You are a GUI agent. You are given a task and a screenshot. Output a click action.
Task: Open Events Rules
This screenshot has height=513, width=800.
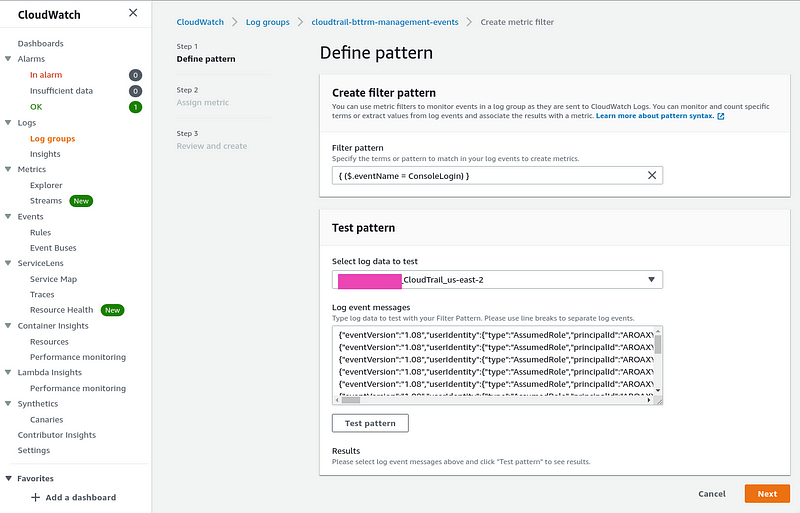40,232
